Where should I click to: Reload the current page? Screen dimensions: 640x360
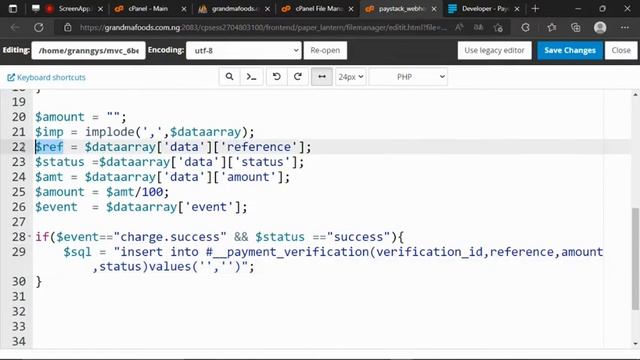(39, 28)
